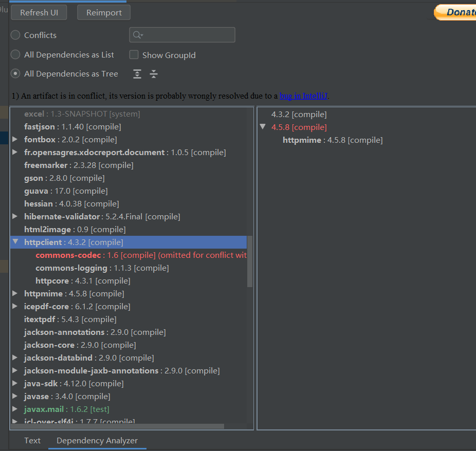Select the 4.3.2 [compile] row in right panel

[x=299, y=115]
